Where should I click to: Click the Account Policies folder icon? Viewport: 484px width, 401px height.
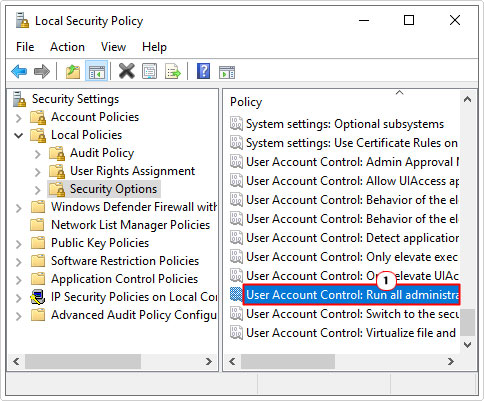pos(37,117)
